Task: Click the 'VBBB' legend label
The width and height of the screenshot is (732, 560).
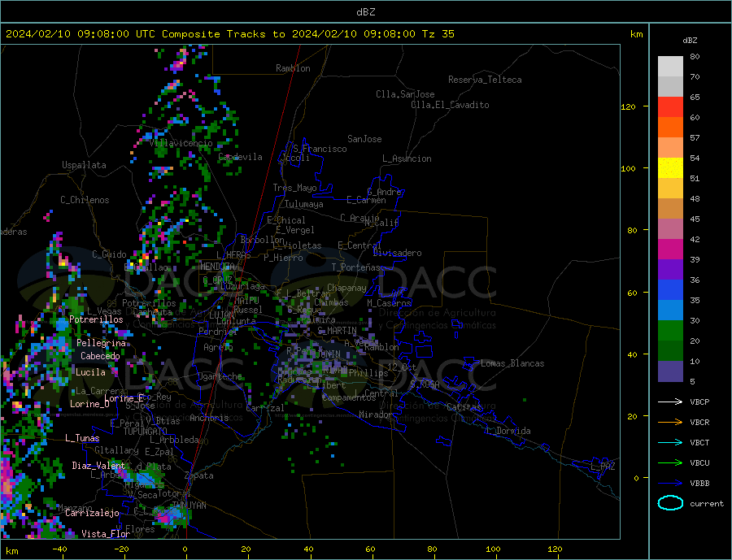Action: click(699, 483)
